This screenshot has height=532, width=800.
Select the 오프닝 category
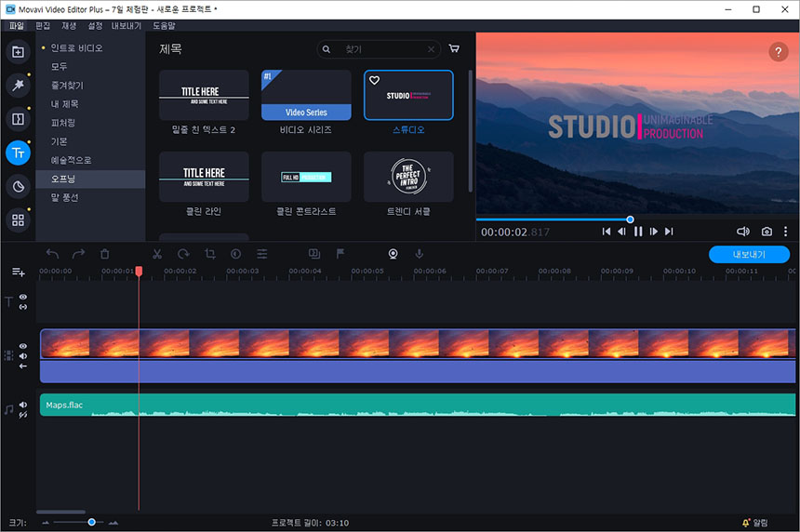(62, 179)
